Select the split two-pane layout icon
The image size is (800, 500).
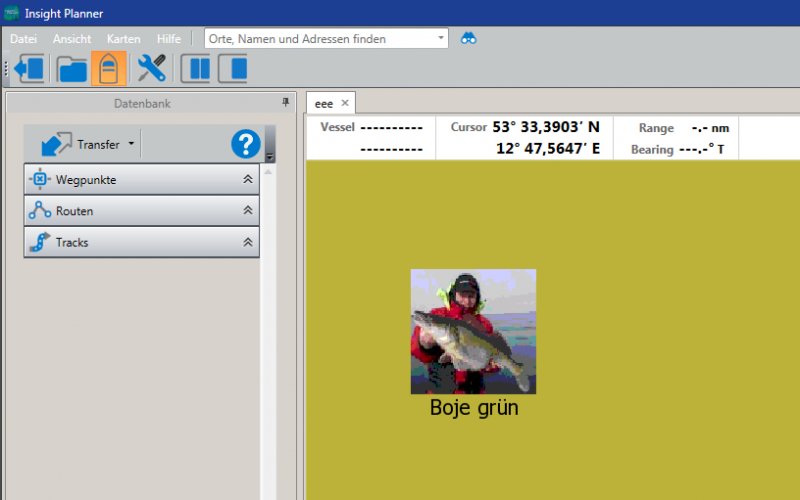pyautogui.click(x=195, y=69)
